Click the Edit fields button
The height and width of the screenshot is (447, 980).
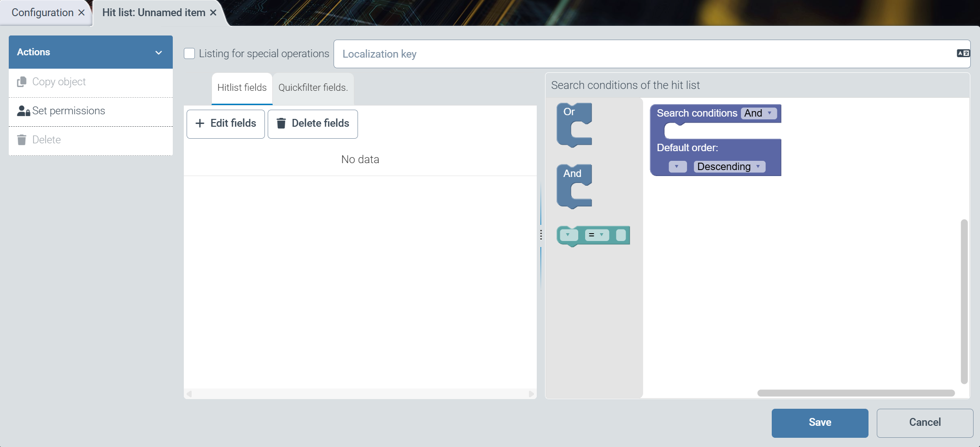[226, 124]
